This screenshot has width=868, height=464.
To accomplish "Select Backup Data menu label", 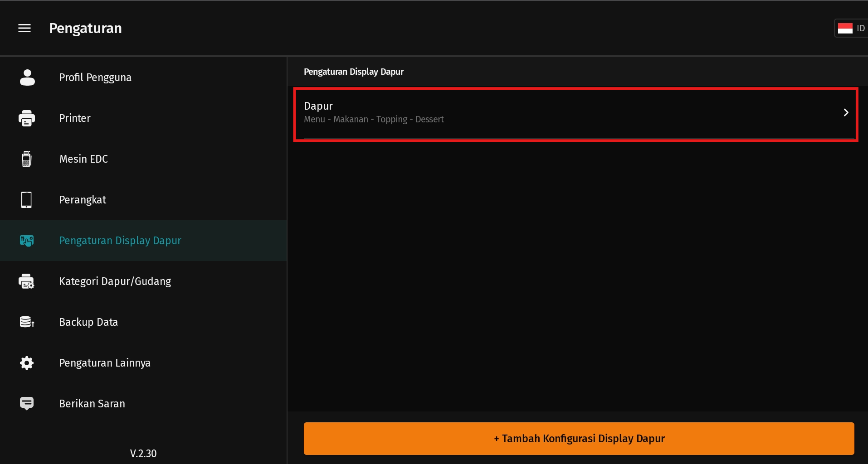I will pyautogui.click(x=88, y=322).
